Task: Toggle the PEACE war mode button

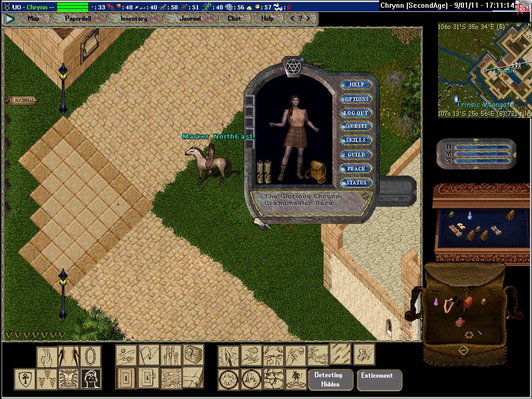Action: pos(356,169)
